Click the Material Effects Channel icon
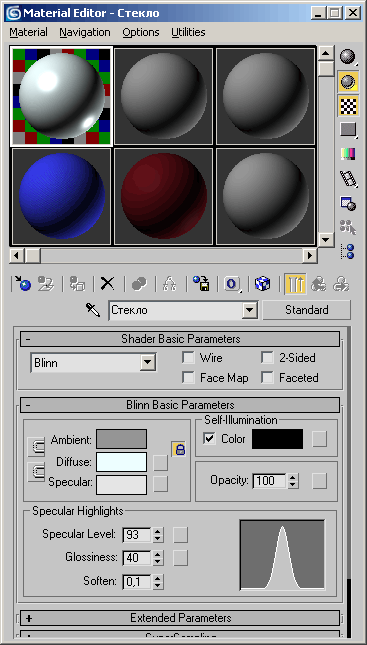The width and height of the screenshot is (367, 645). tap(232, 284)
